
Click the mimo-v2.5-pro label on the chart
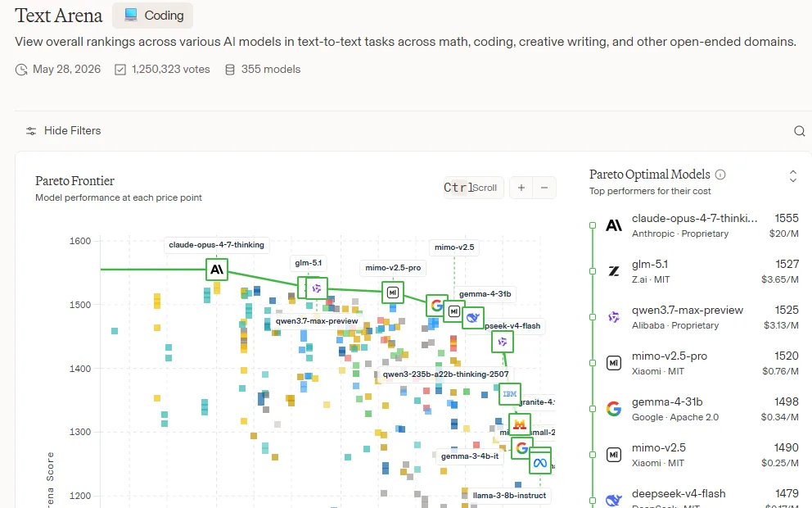point(393,267)
